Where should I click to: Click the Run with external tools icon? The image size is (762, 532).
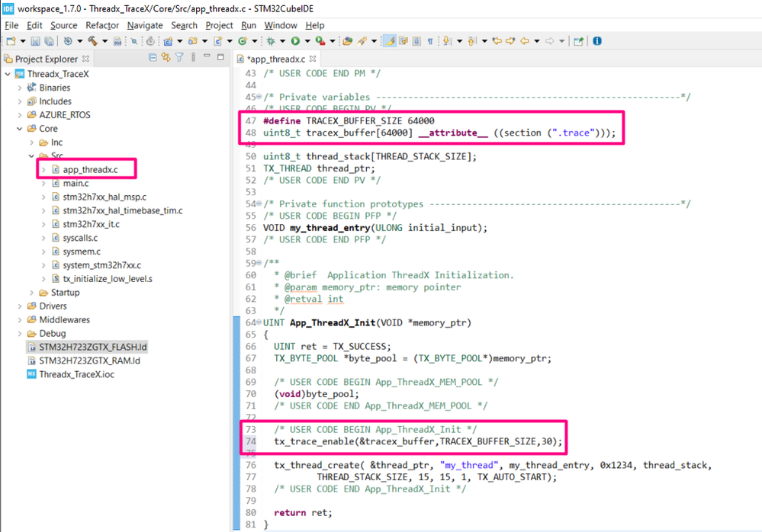point(320,41)
